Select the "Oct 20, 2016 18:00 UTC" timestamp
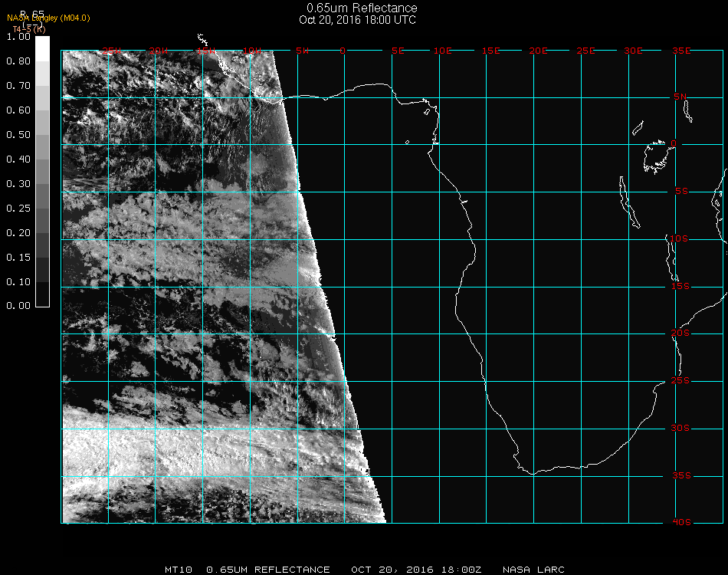Image resolution: width=728 pixels, height=575 pixels. [357, 20]
